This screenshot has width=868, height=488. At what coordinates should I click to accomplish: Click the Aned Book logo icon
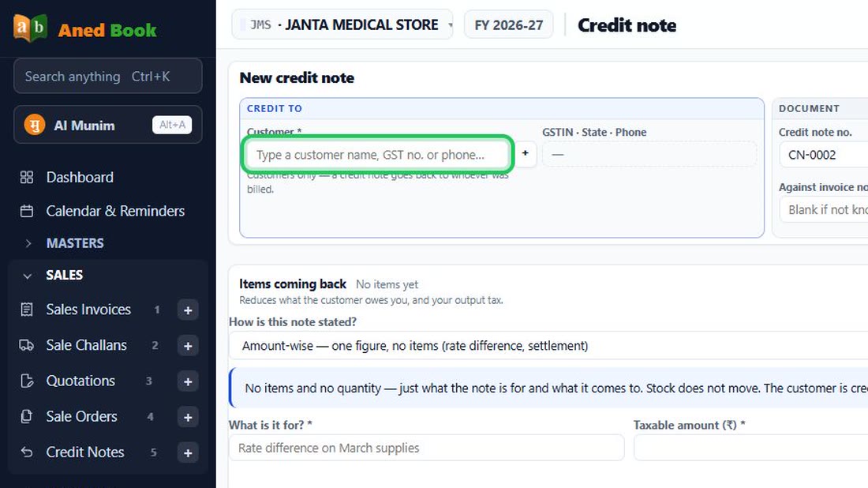(x=30, y=28)
